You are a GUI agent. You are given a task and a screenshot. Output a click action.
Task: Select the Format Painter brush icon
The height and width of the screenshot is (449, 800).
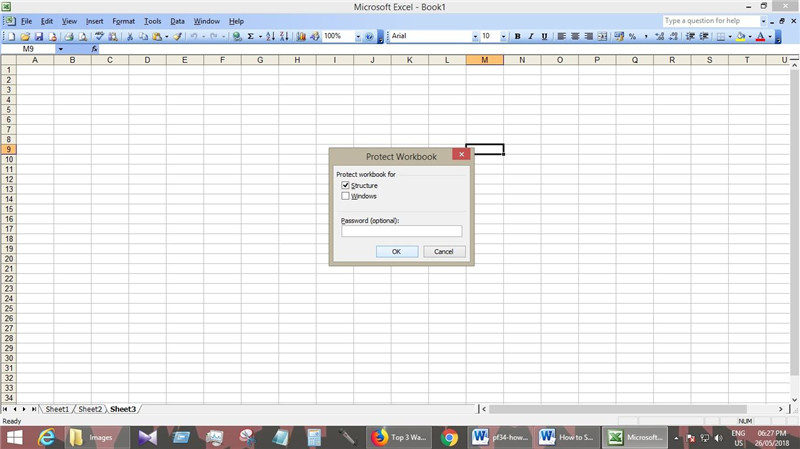tap(177, 36)
